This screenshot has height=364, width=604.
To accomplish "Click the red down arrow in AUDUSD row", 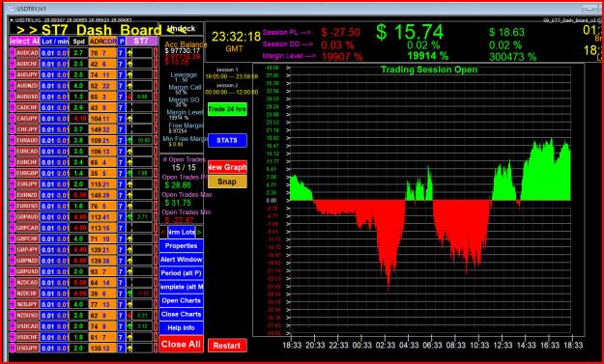I will (129, 97).
